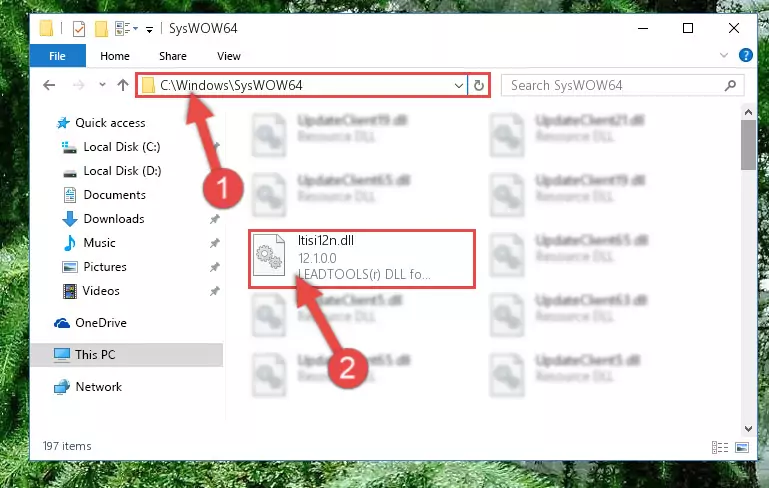Image resolution: width=769 pixels, height=488 pixels.
Task: Click the LEADTOOLS(r) DLL description text
Action: 364,274
